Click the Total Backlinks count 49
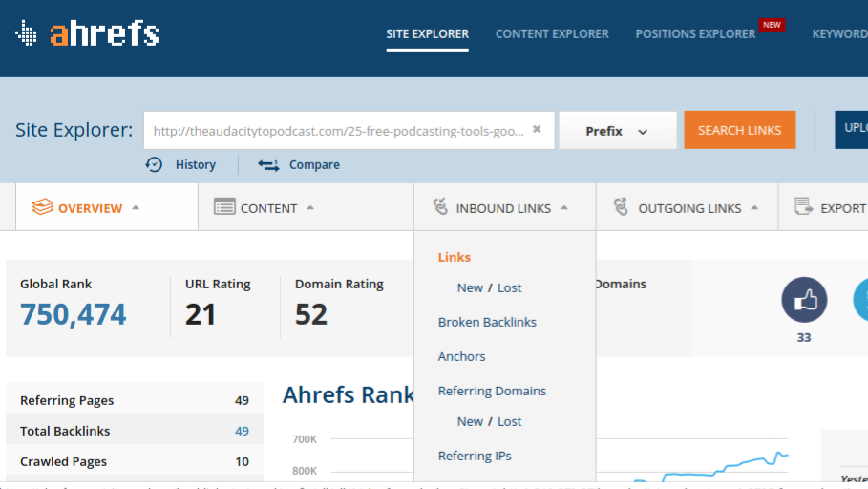Image resolution: width=868 pixels, height=489 pixels. tap(242, 431)
